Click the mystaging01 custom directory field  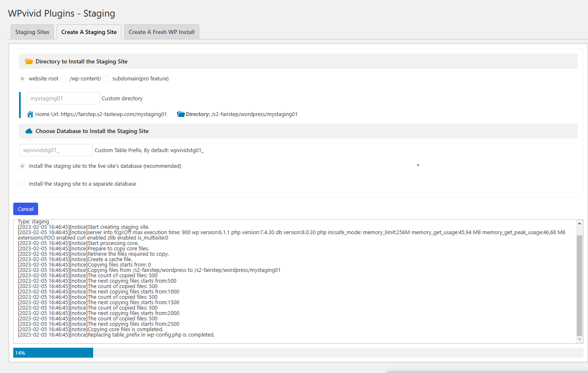63,98
